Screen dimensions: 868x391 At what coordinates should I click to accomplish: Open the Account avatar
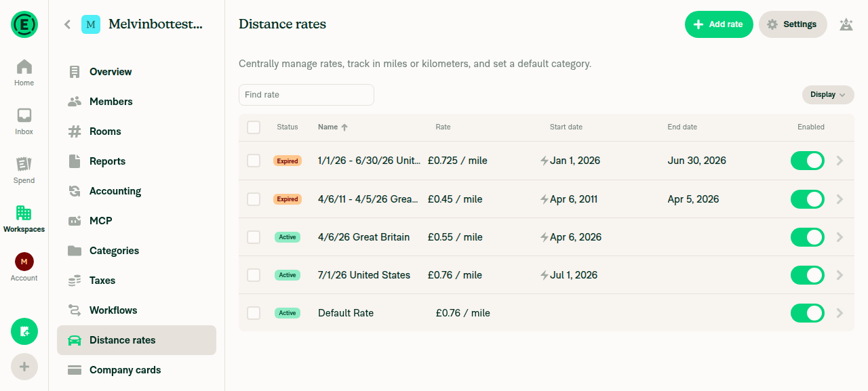(24, 262)
